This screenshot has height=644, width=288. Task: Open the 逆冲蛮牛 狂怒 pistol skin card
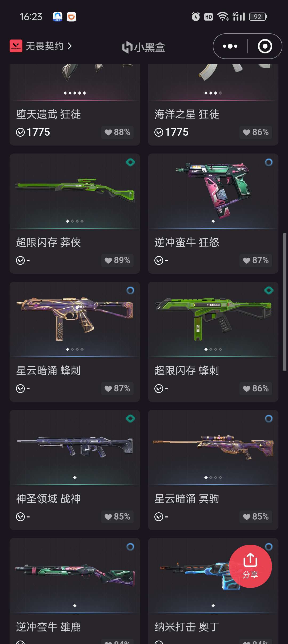pos(213,213)
